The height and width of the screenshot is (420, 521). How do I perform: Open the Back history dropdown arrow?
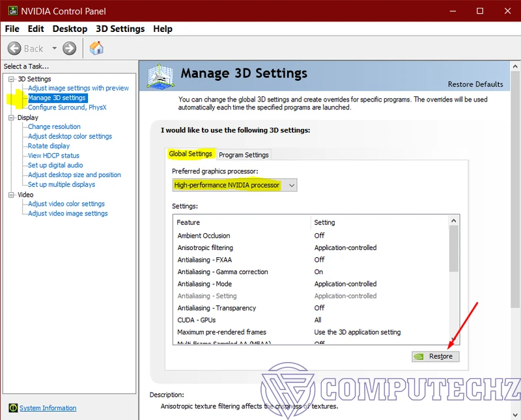click(54, 49)
